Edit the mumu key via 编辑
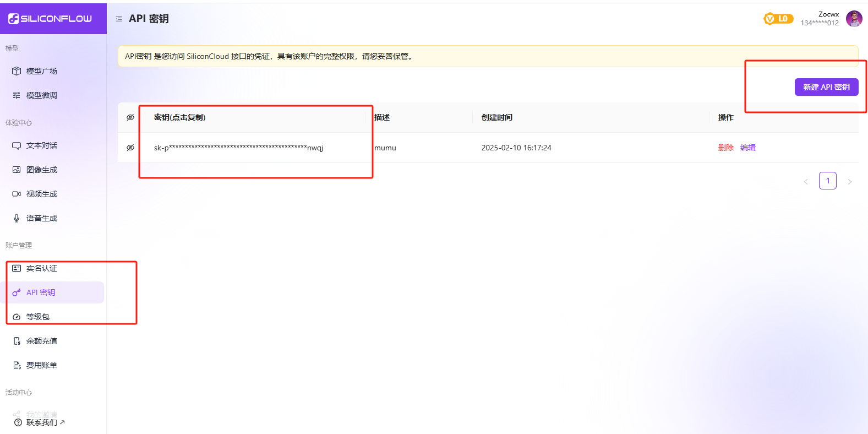 [748, 148]
